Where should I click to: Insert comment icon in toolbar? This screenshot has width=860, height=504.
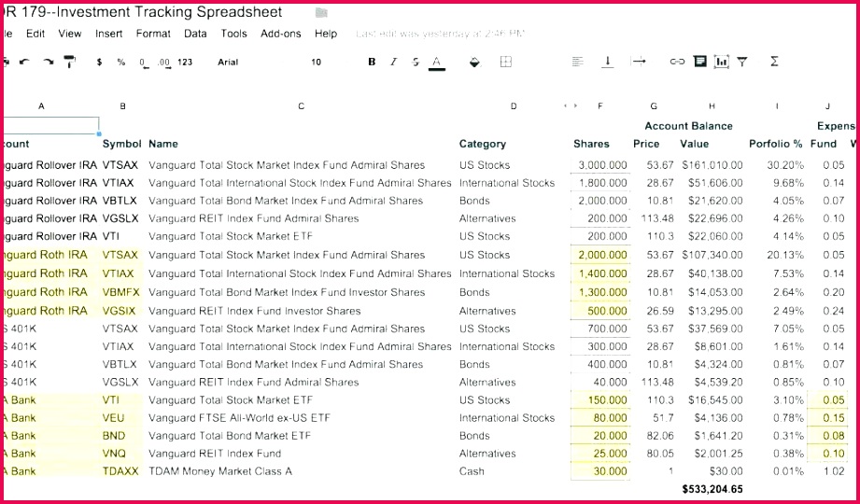(699, 62)
